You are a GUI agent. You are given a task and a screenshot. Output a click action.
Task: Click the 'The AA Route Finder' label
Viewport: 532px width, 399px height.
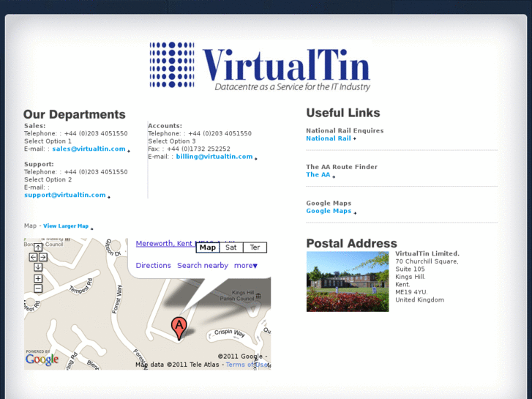click(x=342, y=167)
